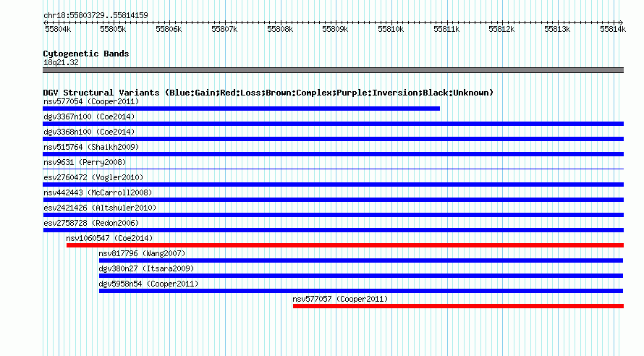Click the red loss bar under nsv1060547

pos(345,245)
